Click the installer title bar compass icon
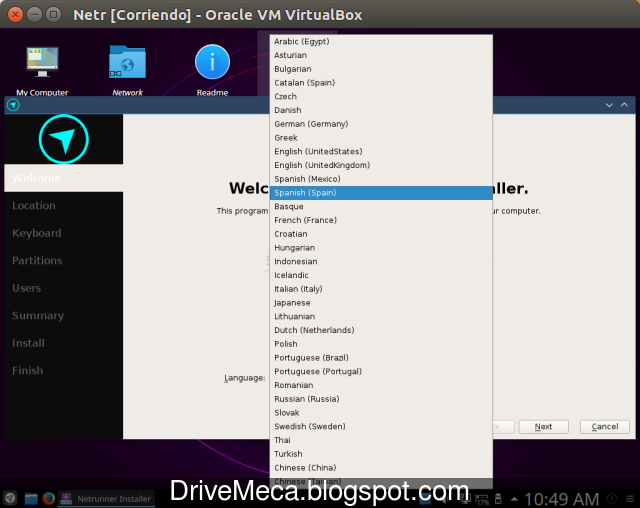Screen dimensions: 640x508 (13, 105)
